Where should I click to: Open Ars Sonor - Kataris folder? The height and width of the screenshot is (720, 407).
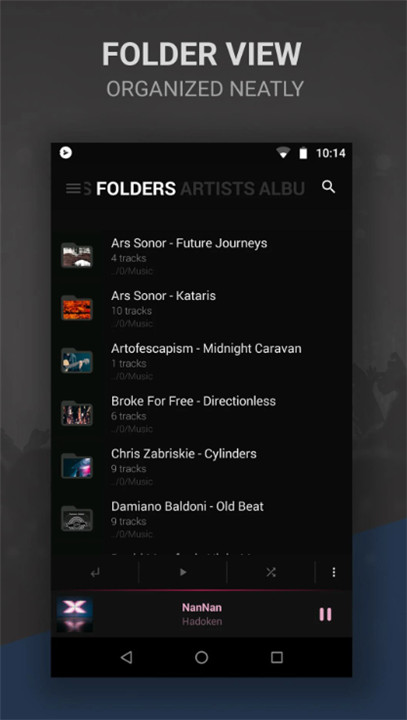point(201,309)
